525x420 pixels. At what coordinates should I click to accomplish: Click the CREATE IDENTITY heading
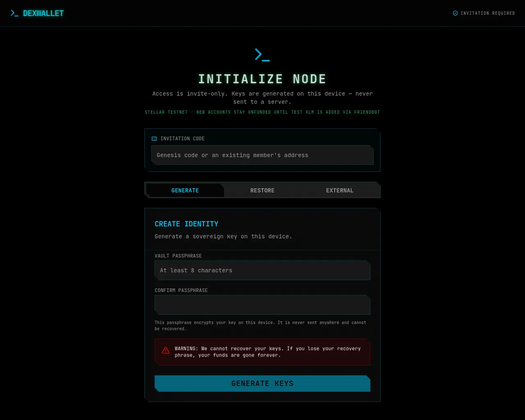[187, 224]
